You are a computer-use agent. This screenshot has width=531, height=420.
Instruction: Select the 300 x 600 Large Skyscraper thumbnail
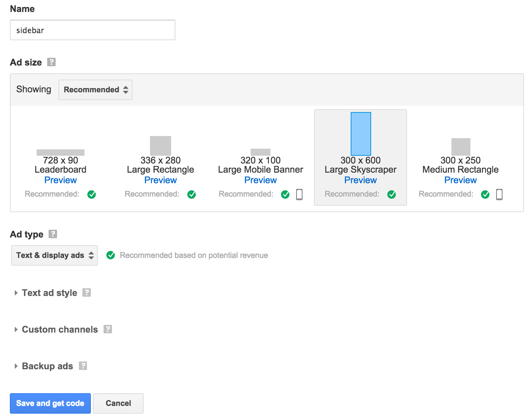[x=361, y=134]
